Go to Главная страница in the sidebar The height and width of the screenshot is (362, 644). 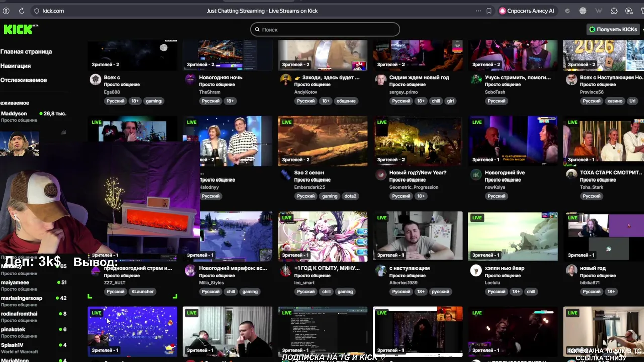26,51
